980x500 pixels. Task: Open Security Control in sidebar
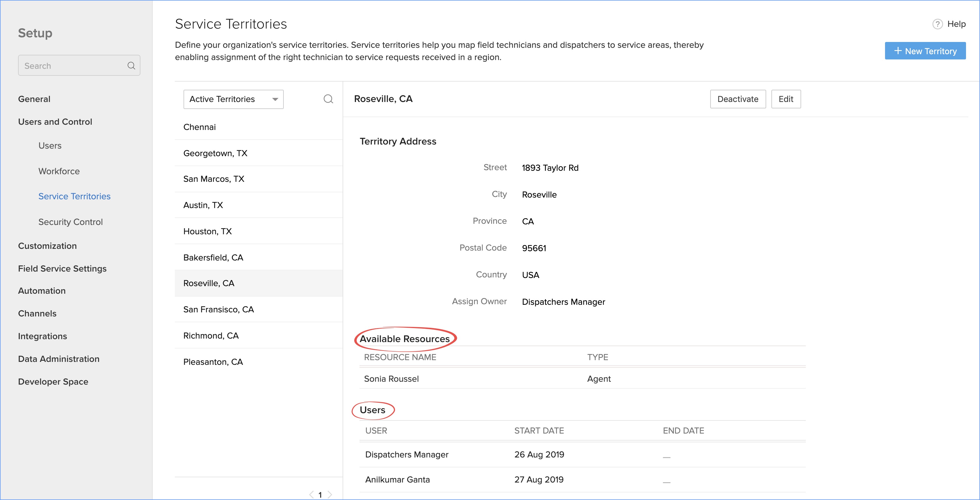(70, 222)
